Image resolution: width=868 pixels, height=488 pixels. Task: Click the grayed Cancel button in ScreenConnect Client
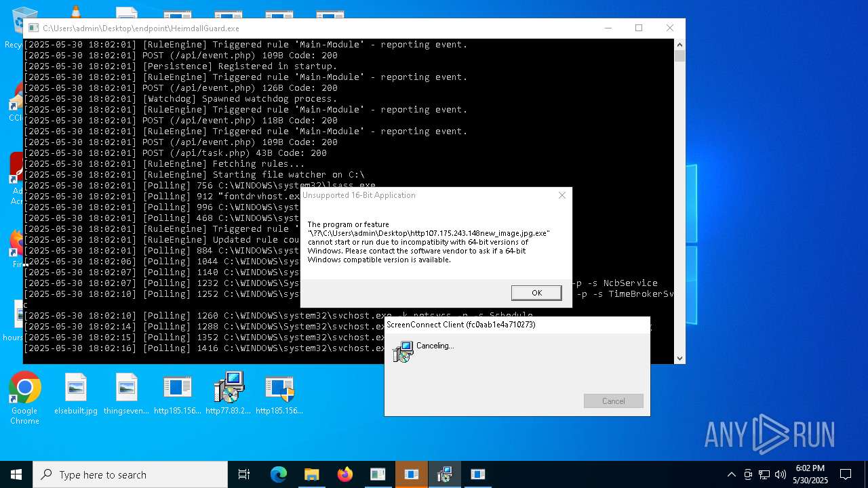613,401
